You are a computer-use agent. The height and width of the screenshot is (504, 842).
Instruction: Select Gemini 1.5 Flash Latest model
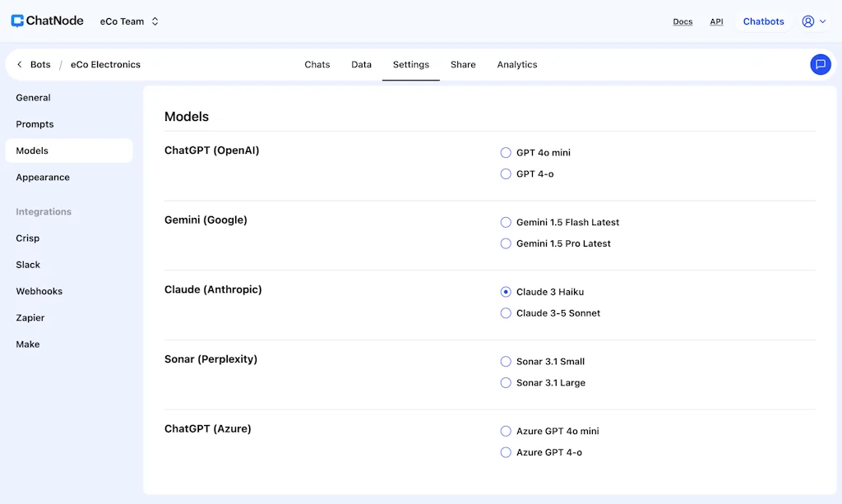[x=506, y=222]
